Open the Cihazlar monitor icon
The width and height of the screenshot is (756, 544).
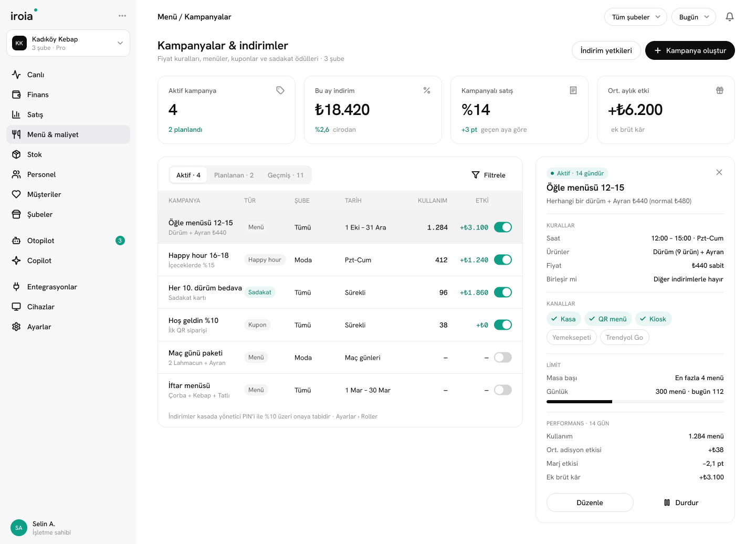[16, 307]
